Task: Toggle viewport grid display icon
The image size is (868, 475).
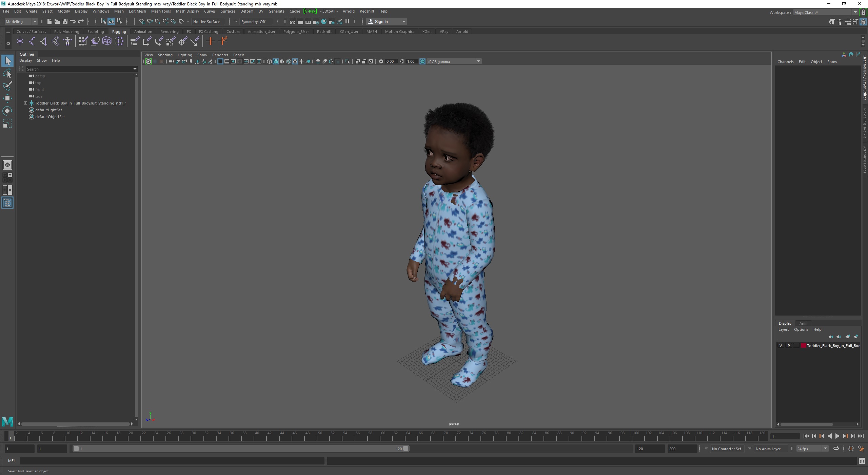Action: (220, 61)
